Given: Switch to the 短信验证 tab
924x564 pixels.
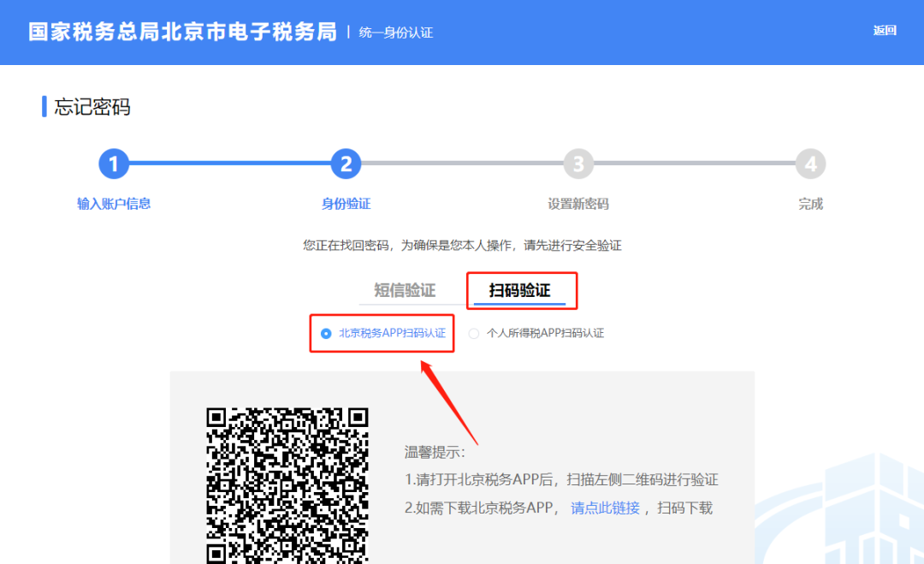Looking at the screenshot, I should pyautogui.click(x=405, y=290).
